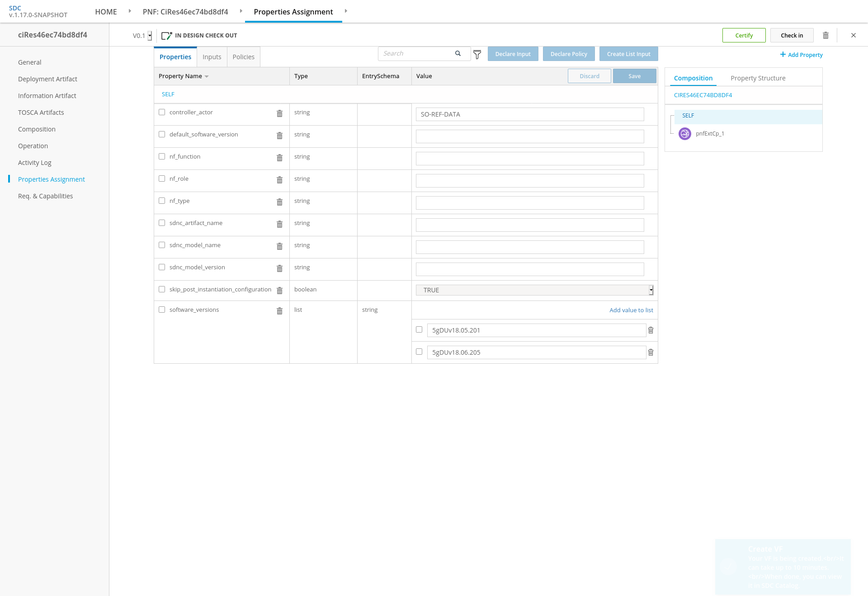Focus the nf_role value field
The width and height of the screenshot is (868, 596).
530,181
